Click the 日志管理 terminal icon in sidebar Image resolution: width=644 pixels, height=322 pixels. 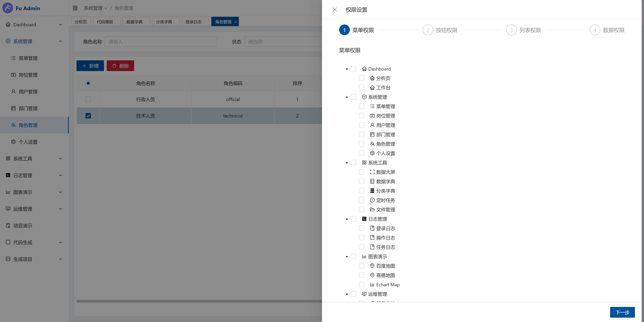(8, 175)
